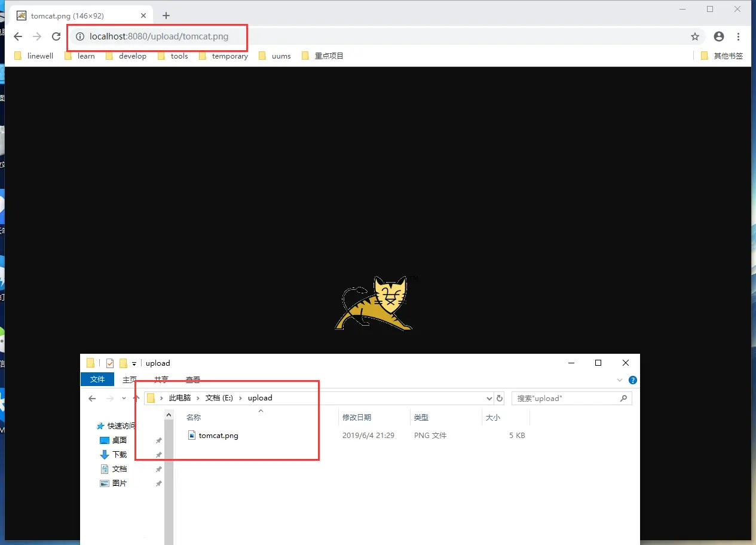Sort files by 修改日期 column
The width and height of the screenshot is (756, 545).
click(x=357, y=418)
